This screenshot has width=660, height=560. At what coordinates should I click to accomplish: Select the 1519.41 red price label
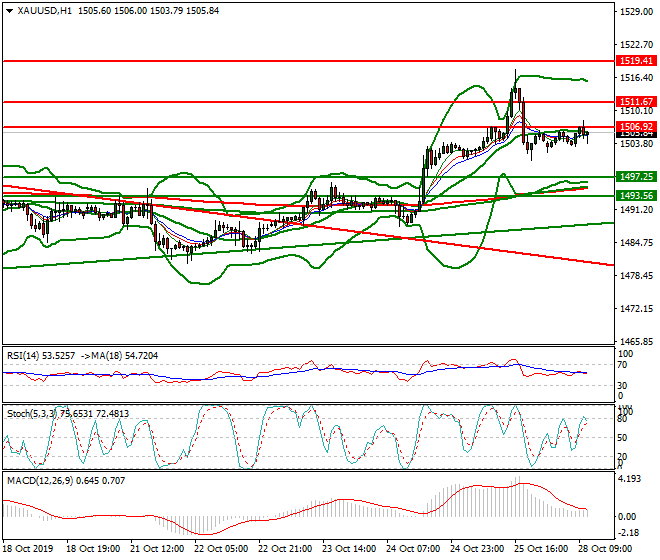point(636,61)
